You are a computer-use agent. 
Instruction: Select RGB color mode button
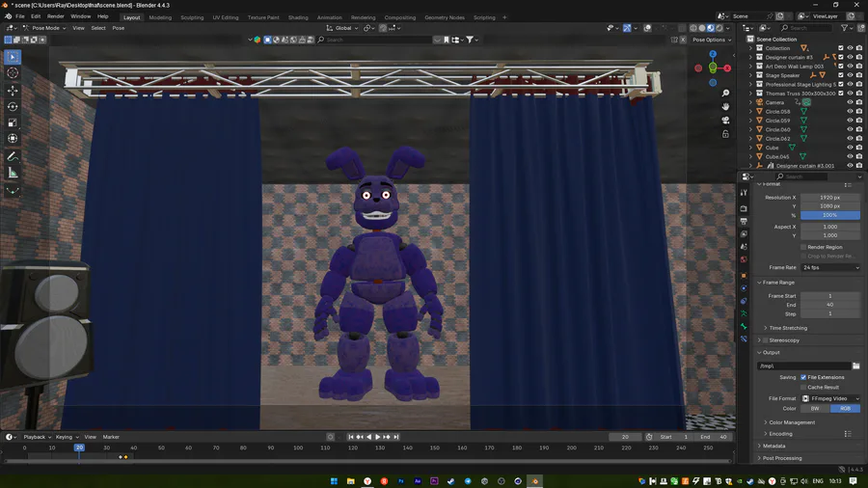[x=845, y=408]
